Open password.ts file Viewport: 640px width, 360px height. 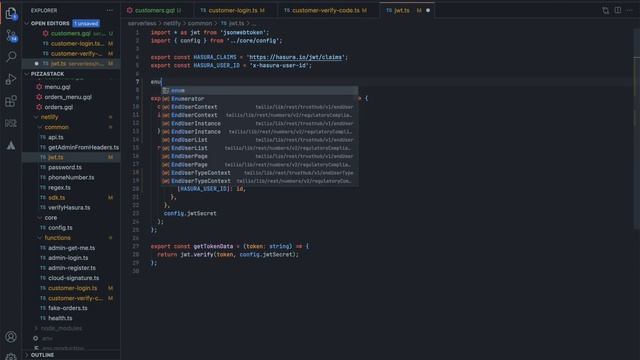coord(71,167)
